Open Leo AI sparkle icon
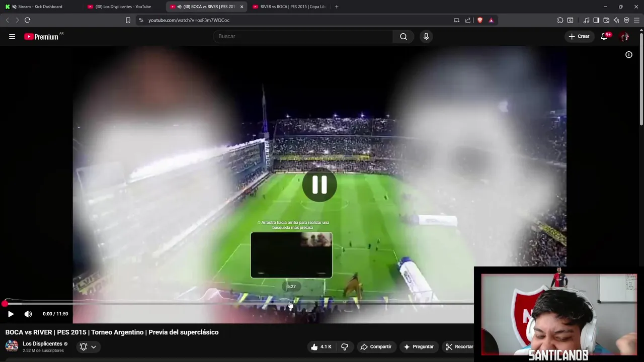Screen dimensions: 644x362 point(616,20)
